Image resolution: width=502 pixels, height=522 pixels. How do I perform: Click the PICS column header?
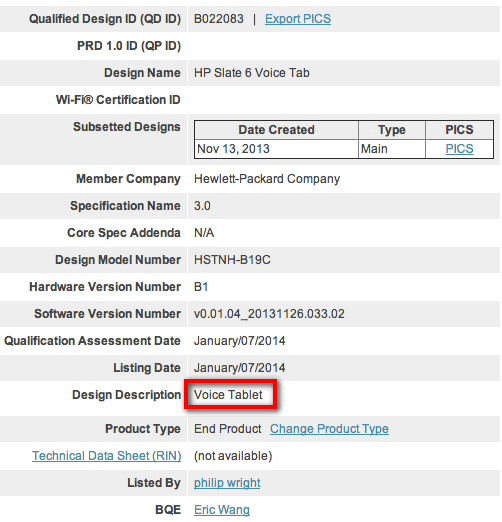tap(459, 130)
